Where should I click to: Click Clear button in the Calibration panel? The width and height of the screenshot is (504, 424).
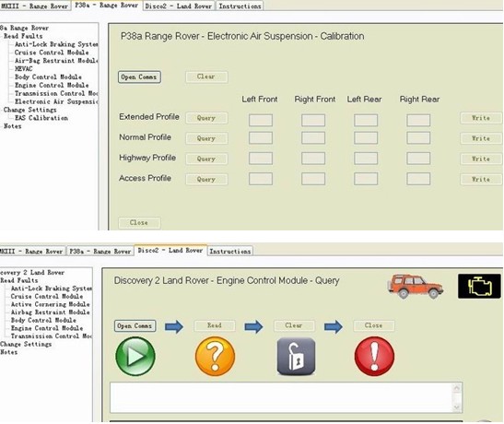pos(206,77)
